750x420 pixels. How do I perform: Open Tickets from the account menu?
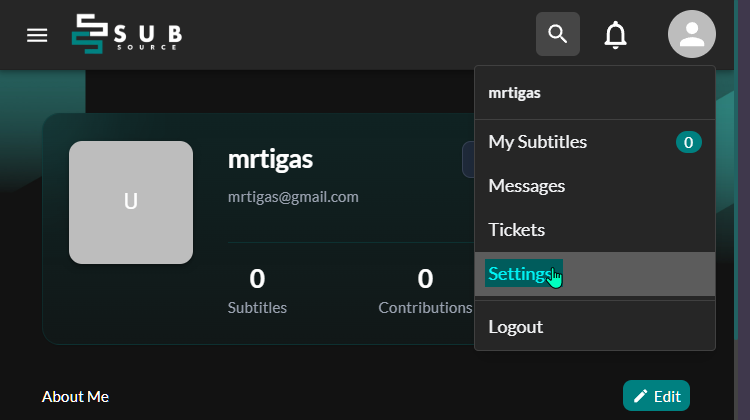coord(516,230)
